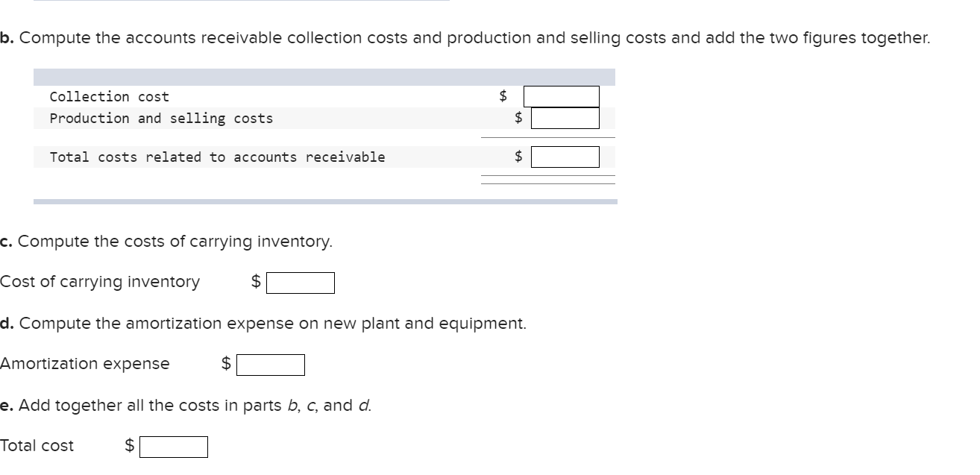
Task: Click the Amortization expense label
Action: pyautogui.click(x=84, y=364)
